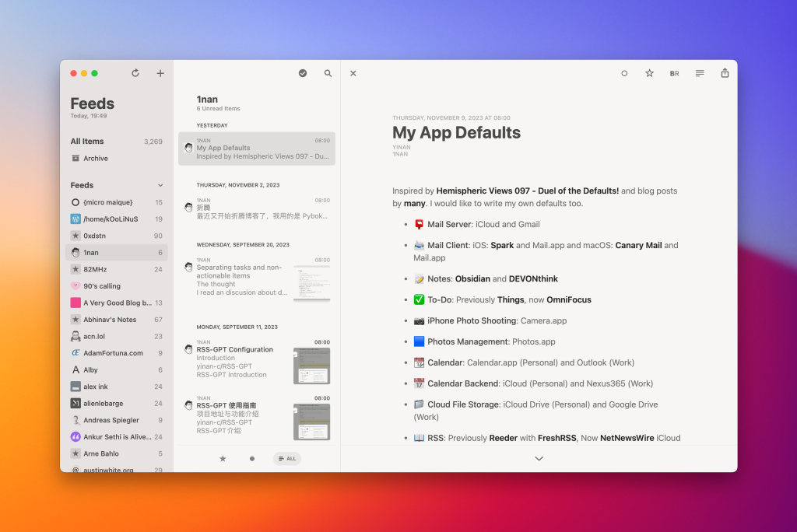Select All Items in the sidebar
This screenshot has height=532, width=797.
(x=88, y=141)
